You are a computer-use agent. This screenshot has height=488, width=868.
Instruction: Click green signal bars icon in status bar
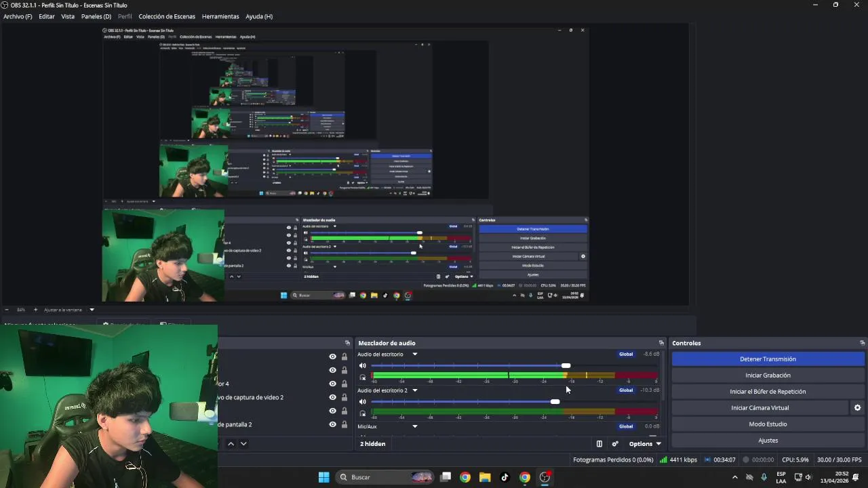663,460
